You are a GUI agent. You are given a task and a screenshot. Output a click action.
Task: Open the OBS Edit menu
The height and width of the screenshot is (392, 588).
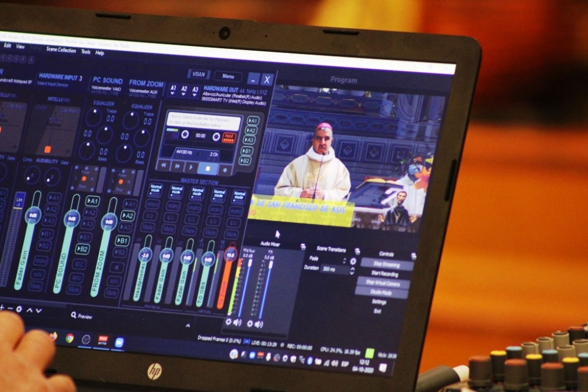point(7,45)
